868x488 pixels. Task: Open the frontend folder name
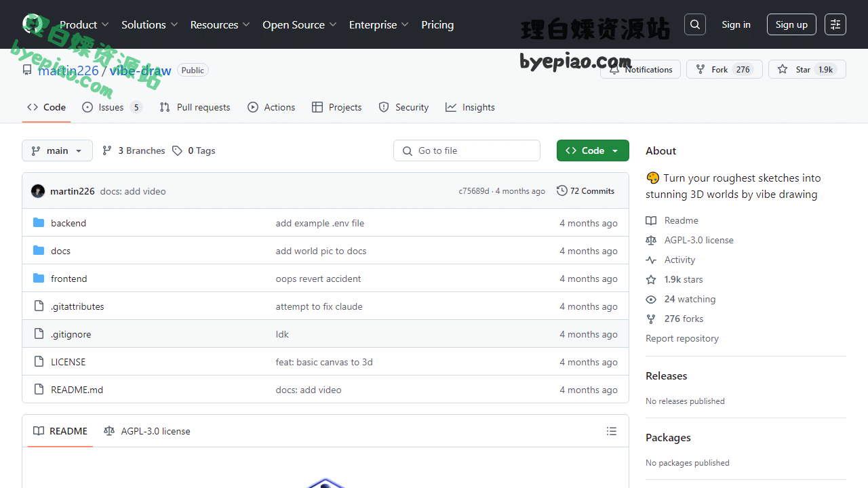(69, 279)
